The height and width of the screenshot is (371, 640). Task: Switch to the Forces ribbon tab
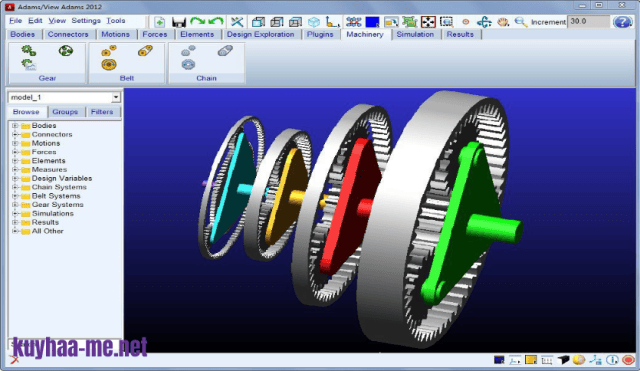[155, 35]
